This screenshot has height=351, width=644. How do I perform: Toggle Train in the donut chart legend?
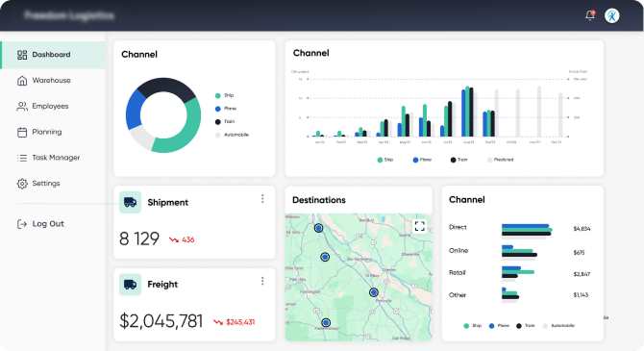point(225,122)
